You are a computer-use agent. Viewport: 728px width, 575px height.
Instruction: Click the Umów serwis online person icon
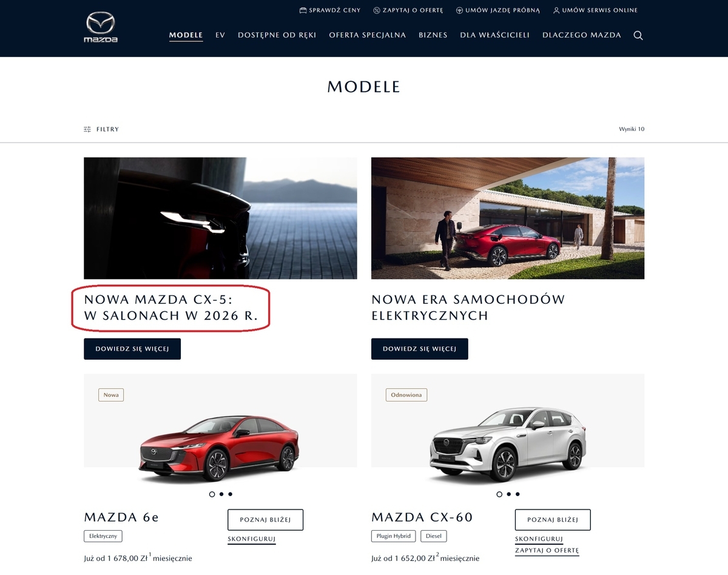coord(556,10)
